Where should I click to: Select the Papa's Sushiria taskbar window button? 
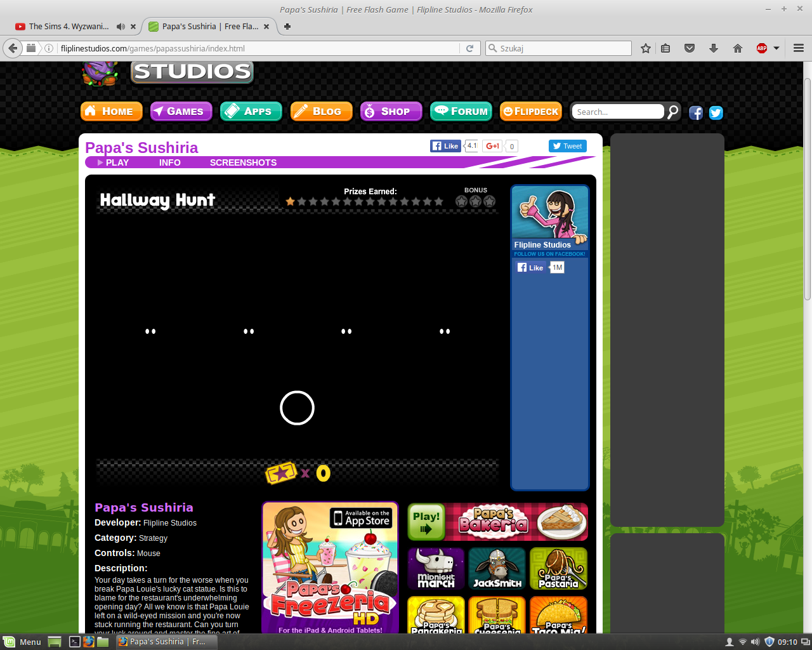[x=166, y=642]
